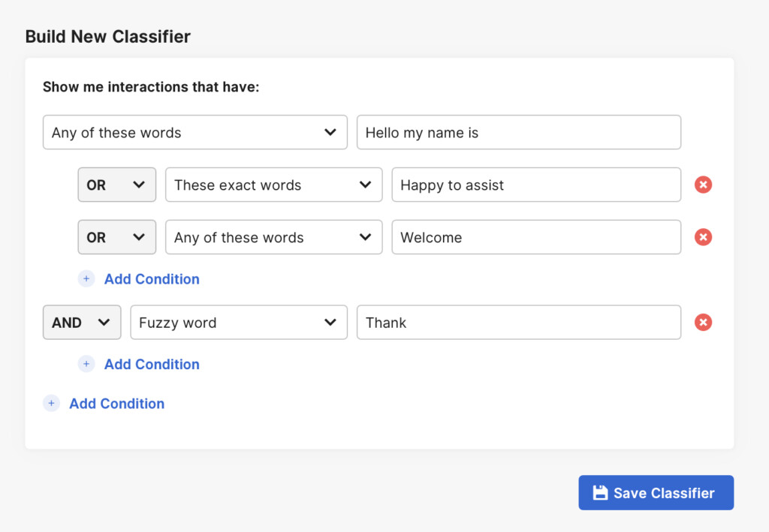769x532 pixels.
Task: Click the plus icon below the Welcome row
Action: pos(86,279)
